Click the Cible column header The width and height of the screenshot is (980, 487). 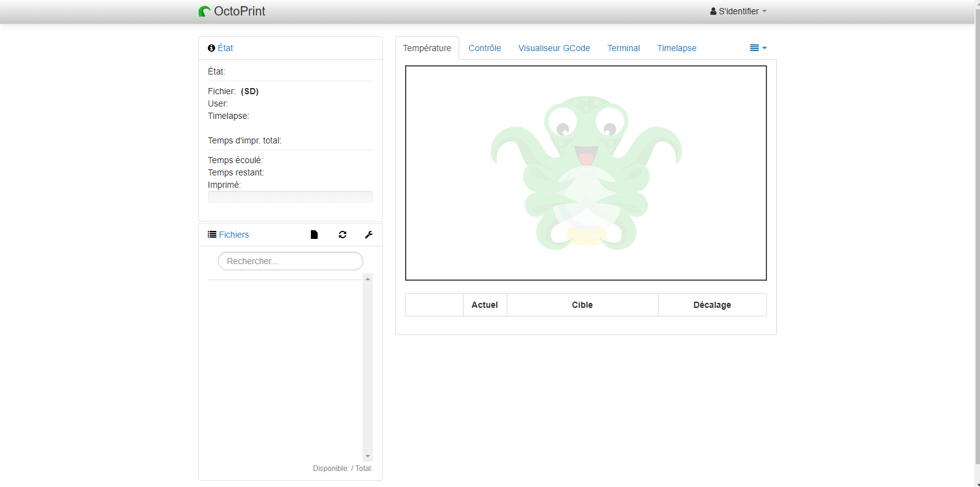582,305
